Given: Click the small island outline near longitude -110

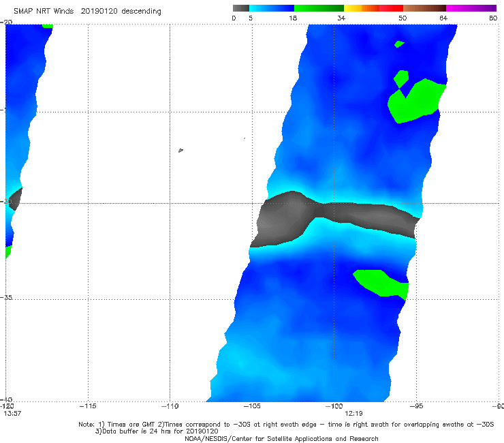Looking at the screenshot, I should pos(180,150).
